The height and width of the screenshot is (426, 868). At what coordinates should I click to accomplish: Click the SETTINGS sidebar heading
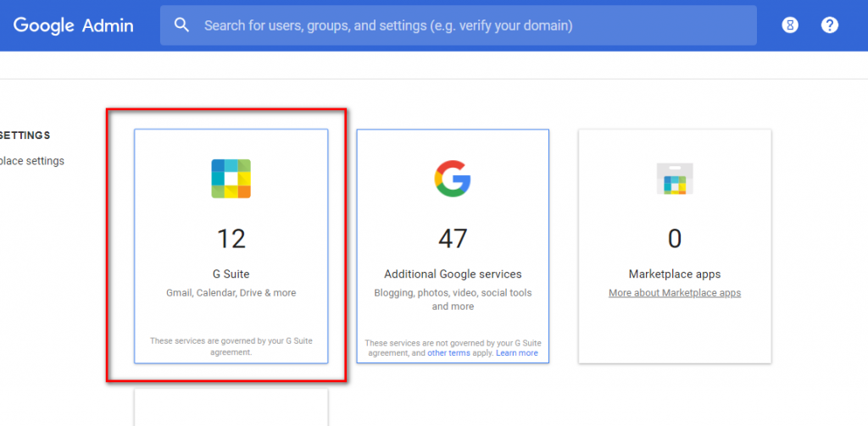pos(25,136)
